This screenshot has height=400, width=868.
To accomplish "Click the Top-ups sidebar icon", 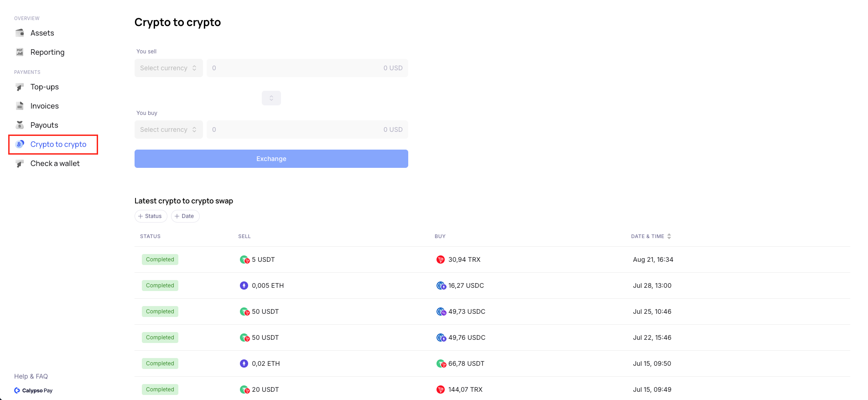I will tap(20, 87).
